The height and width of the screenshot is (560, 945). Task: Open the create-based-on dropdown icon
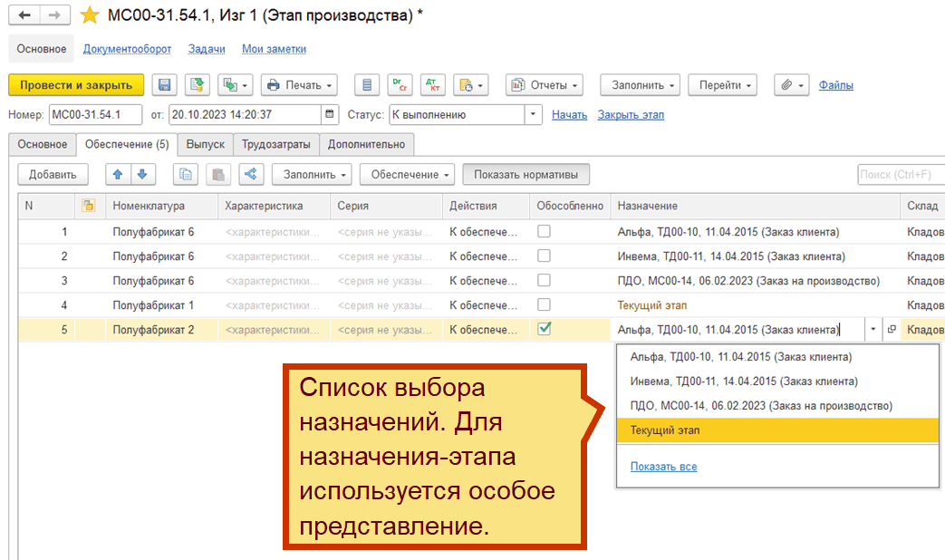(236, 85)
